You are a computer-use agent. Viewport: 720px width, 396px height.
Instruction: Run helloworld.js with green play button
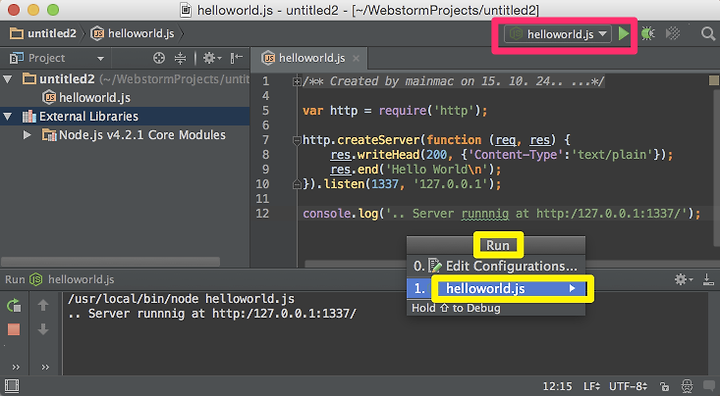coord(623,34)
